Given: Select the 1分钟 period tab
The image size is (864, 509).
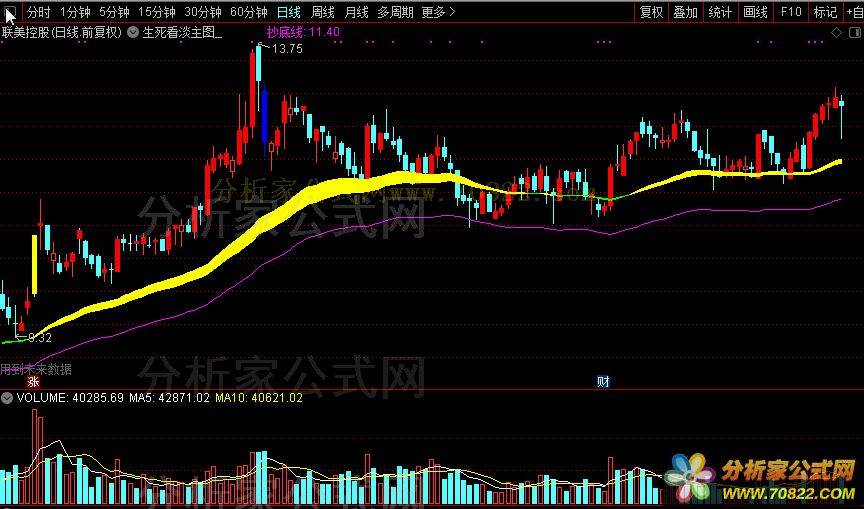Looking at the screenshot, I should tap(75, 12).
